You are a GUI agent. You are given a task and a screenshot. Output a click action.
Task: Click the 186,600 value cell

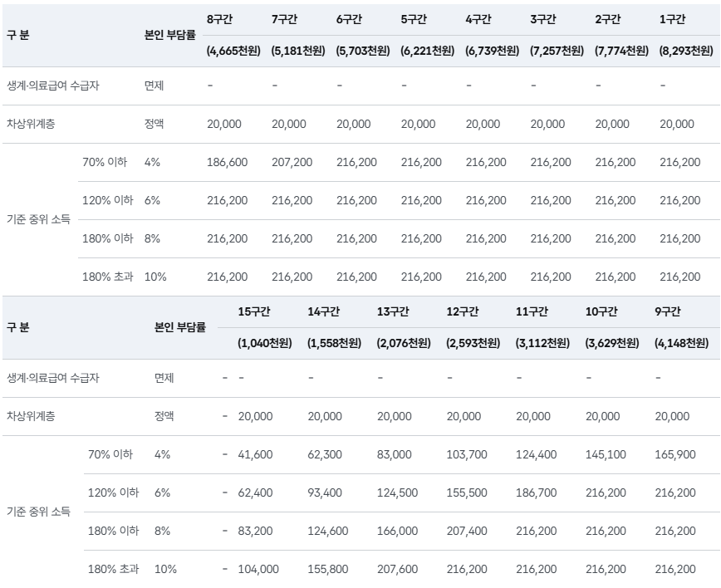pyautogui.click(x=227, y=163)
